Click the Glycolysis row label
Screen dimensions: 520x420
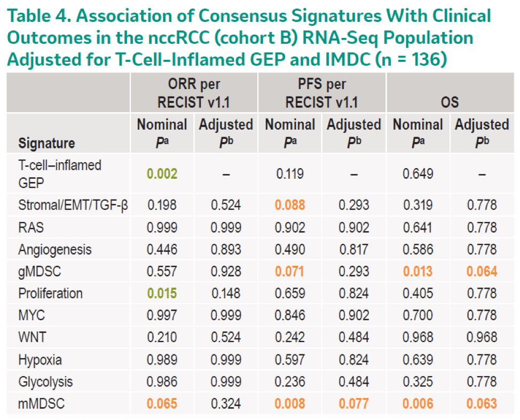coord(45,382)
